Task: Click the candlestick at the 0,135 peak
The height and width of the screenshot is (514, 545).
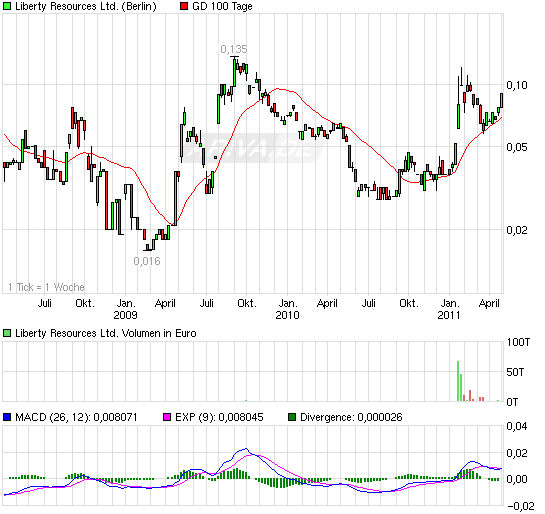Action: (x=235, y=71)
